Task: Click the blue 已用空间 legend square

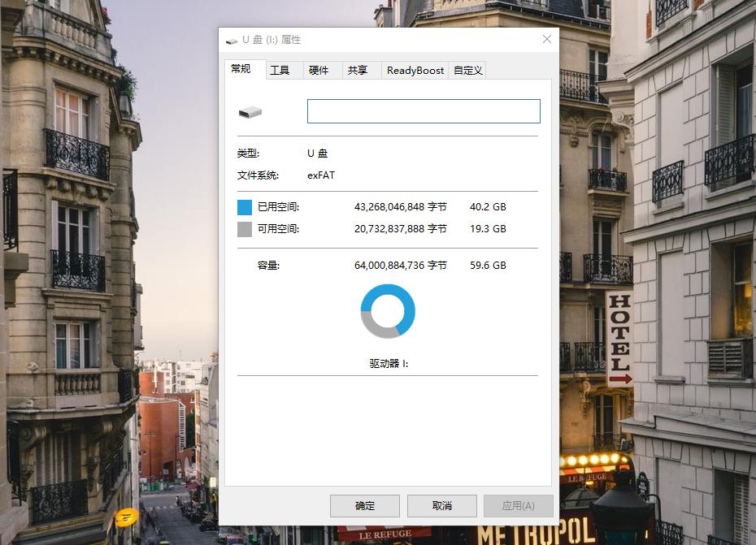Action: click(242, 207)
